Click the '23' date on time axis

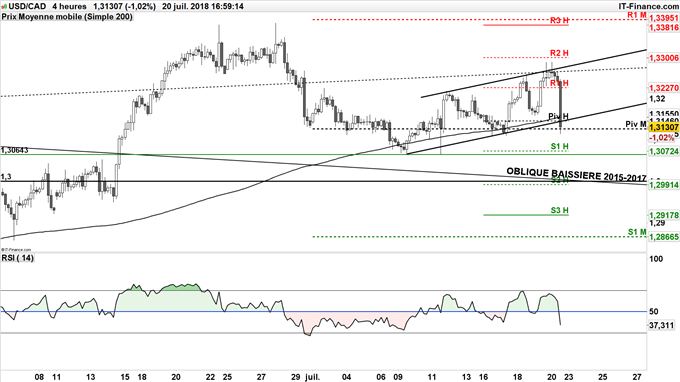click(569, 377)
